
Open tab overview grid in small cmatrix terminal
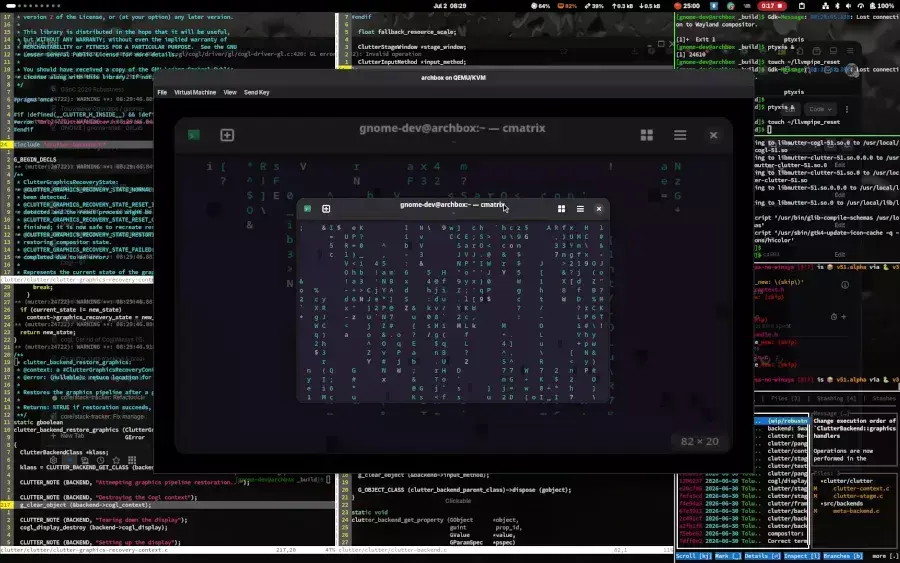(561, 209)
